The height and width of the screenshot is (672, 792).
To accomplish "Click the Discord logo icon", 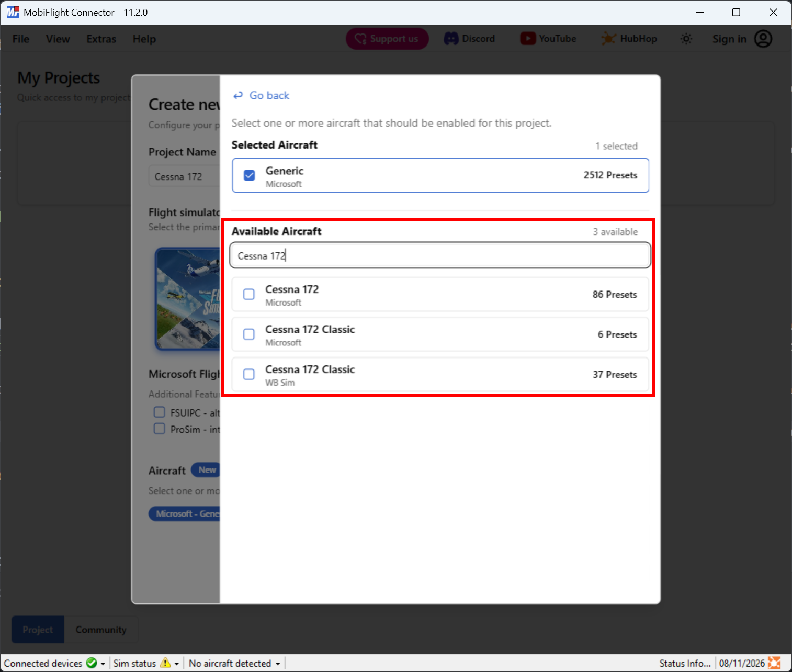I will (451, 39).
